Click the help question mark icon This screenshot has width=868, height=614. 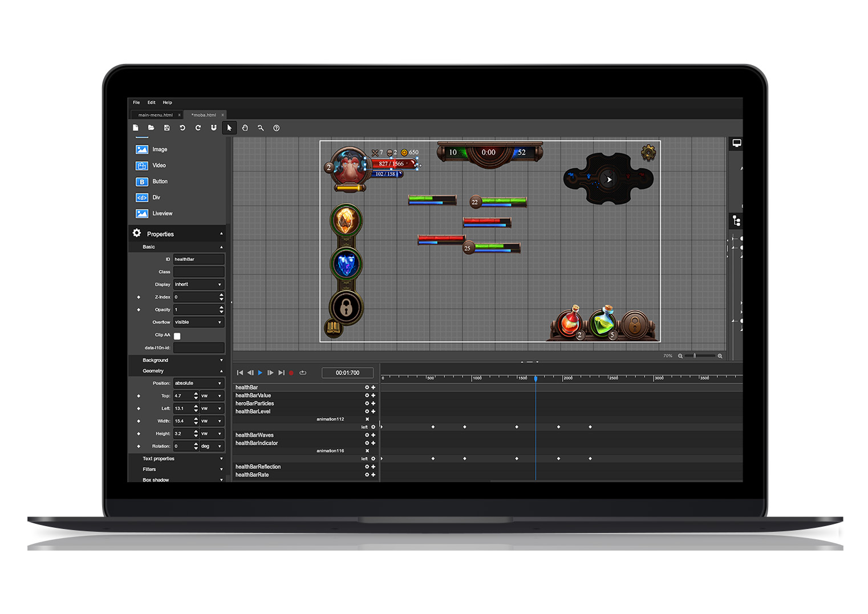point(276,128)
